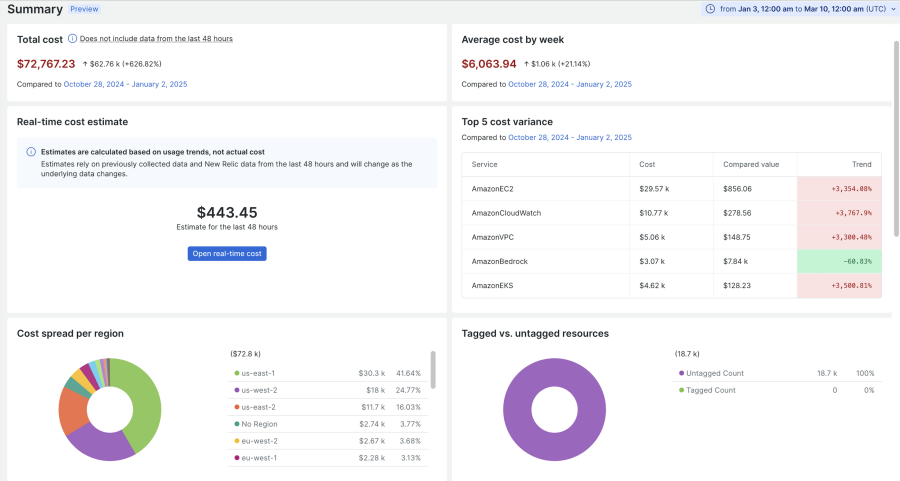
Task: Click the yellow eu-west-2 legend dot
Action: coord(236,441)
